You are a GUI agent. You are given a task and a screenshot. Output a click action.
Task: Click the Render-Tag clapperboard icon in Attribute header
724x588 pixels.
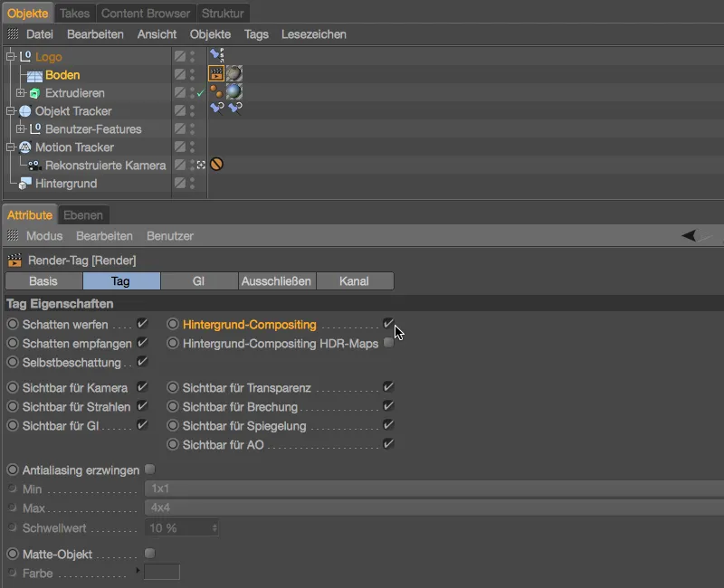(14, 261)
